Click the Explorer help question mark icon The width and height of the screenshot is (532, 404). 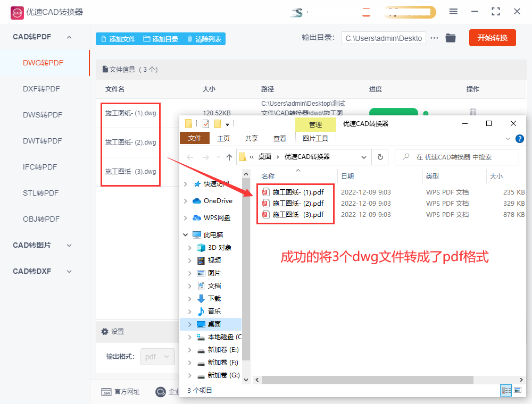(x=519, y=139)
